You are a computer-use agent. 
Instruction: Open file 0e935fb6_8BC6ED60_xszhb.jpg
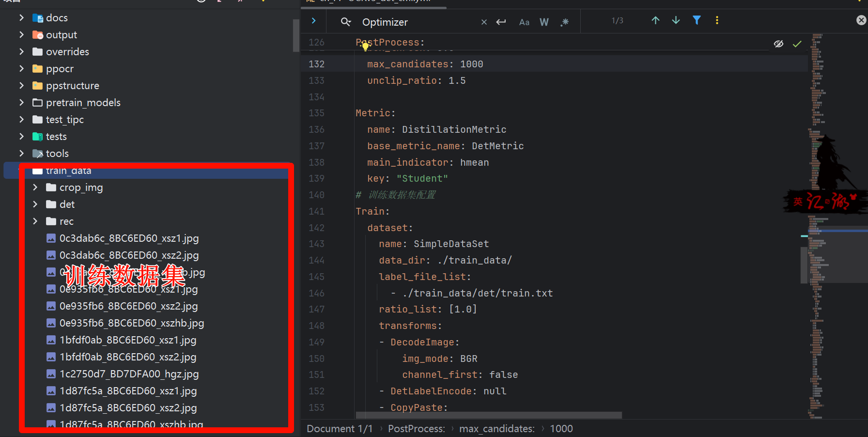coord(132,323)
